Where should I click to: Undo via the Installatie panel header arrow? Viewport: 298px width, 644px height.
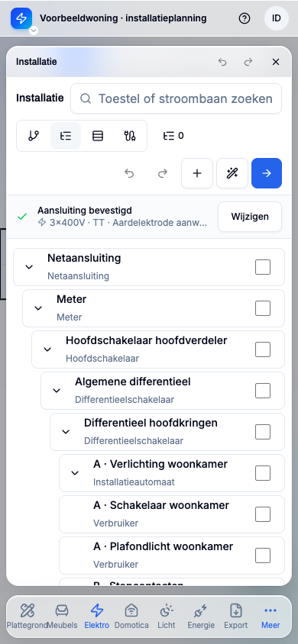(222, 62)
